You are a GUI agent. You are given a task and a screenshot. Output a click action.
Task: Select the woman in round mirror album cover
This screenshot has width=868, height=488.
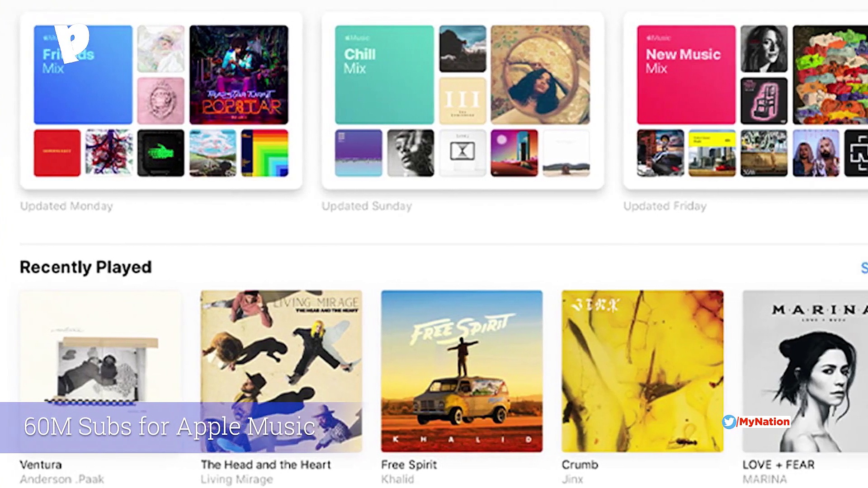point(540,75)
